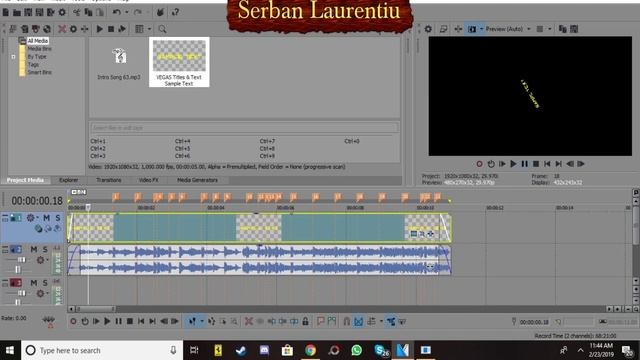The image size is (640, 360).
Task: Open Google Chrome from the taskbar
Action: pos(311,350)
